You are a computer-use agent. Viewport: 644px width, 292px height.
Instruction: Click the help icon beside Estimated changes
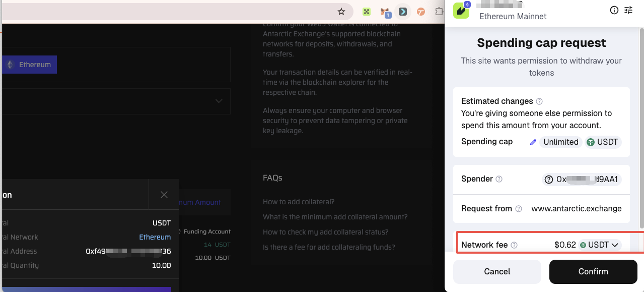click(x=539, y=101)
